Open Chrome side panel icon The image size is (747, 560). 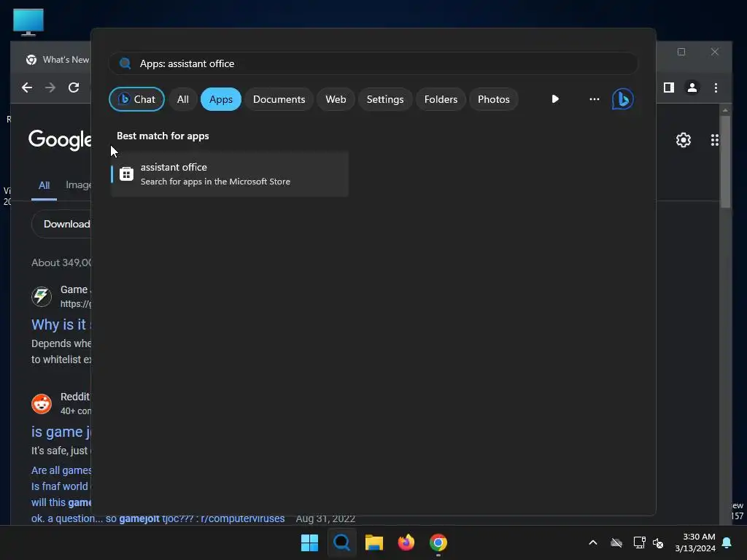point(669,87)
